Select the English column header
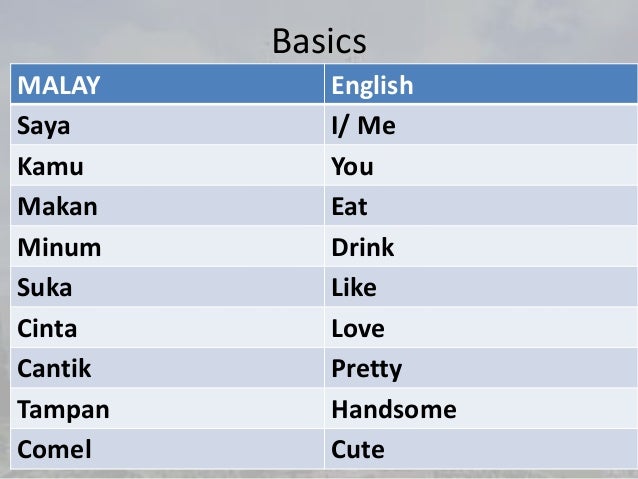Image resolution: width=638 pixels, height=479 pixels. point(481,84)
